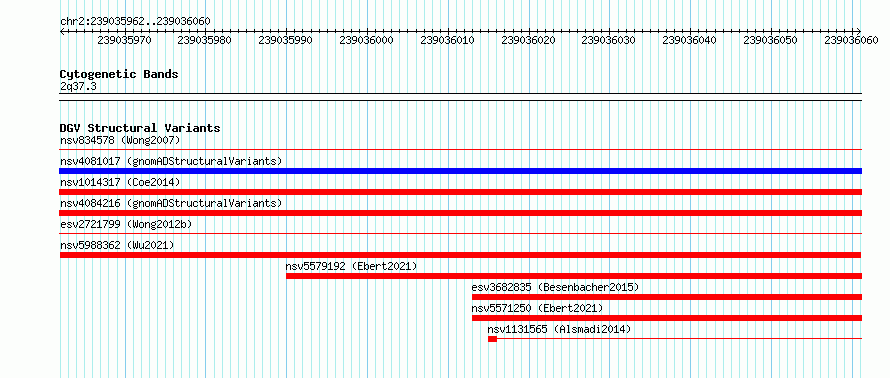Viewport: 890px width, 378px height.
Task: Click ruler position 239035990
Action: [286, 40]
